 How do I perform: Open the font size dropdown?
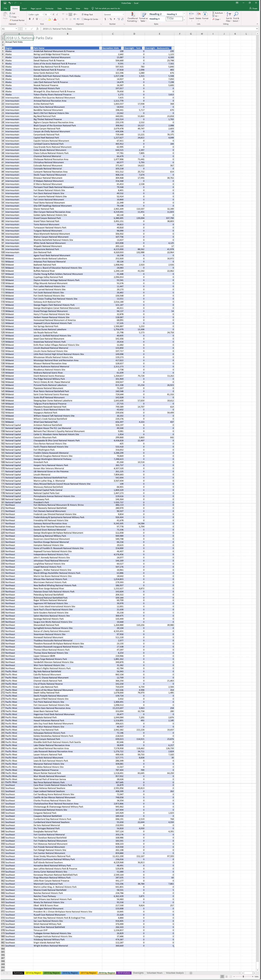pos(50,14)
